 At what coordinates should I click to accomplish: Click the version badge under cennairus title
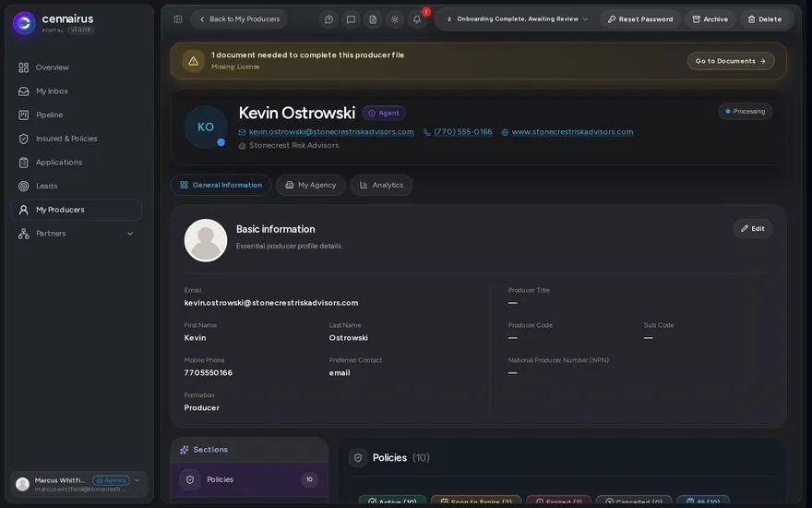(x=81, y=30)
